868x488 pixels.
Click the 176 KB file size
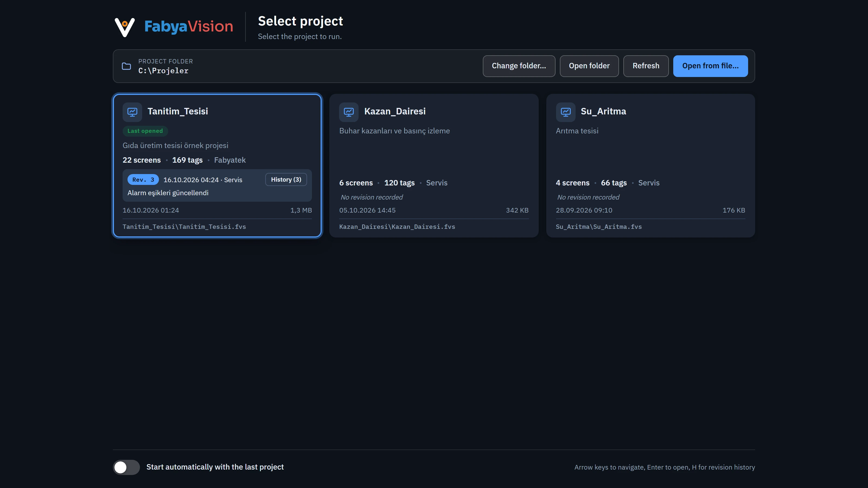coord(734,210)
